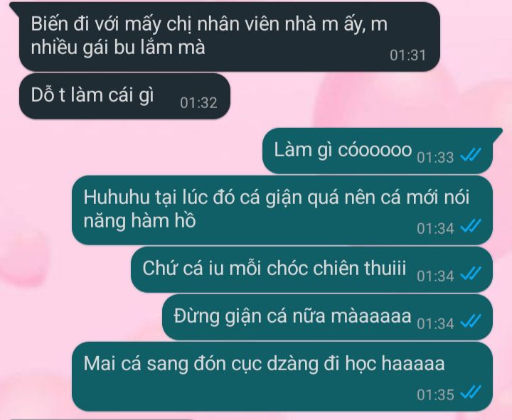The width and height of the screenshot is (512, 420).
Task: Select the 'Mai cá sang đón' message bubble
Action: [x=282, y=376]
